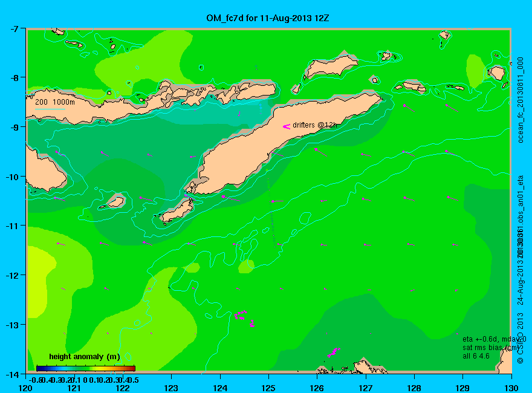This screenshot has width=532, height=393.
Task: Click the -14 latitude axis label
Action: 12,374
